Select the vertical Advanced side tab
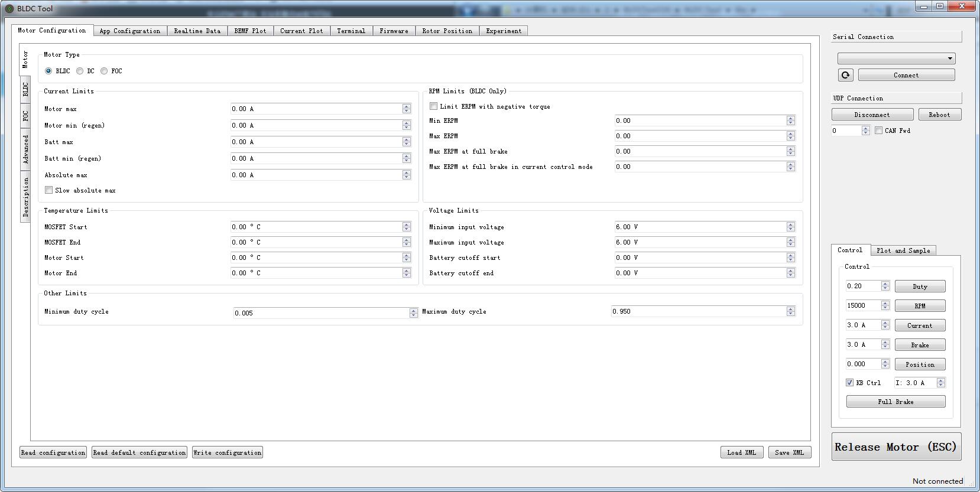Image resolution: width=980 pixels, height=492 pixels. [x=25, y=149]
